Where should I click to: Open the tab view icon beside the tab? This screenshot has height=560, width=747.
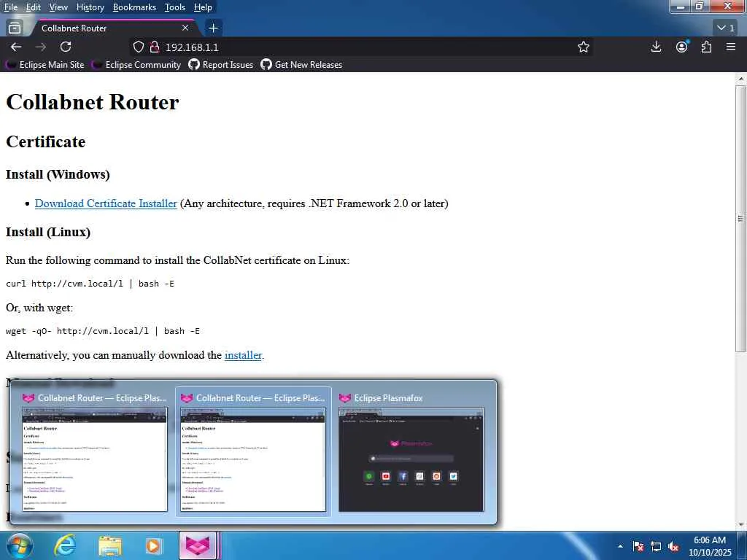click(x=15, y=28)
